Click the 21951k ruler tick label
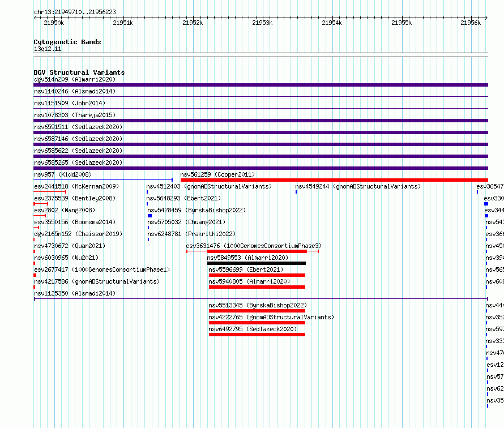 (123, 23)
